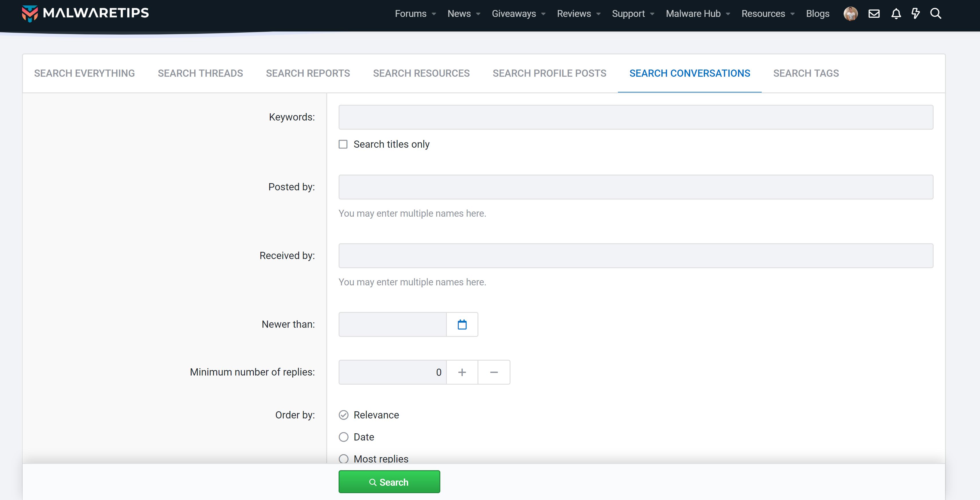Expand the Giveaways dropdown menu
Viewport: 980px width, 500px height.
coord(543,14)
